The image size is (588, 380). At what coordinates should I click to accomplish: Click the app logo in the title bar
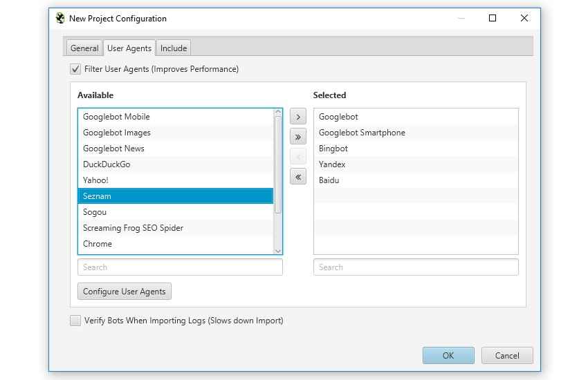point(60,19)
